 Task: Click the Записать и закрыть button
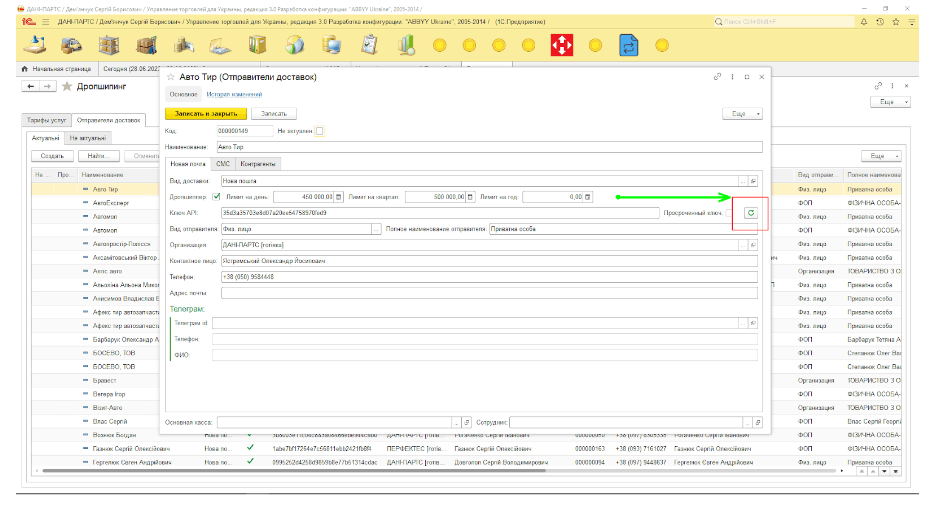point(205,114)
